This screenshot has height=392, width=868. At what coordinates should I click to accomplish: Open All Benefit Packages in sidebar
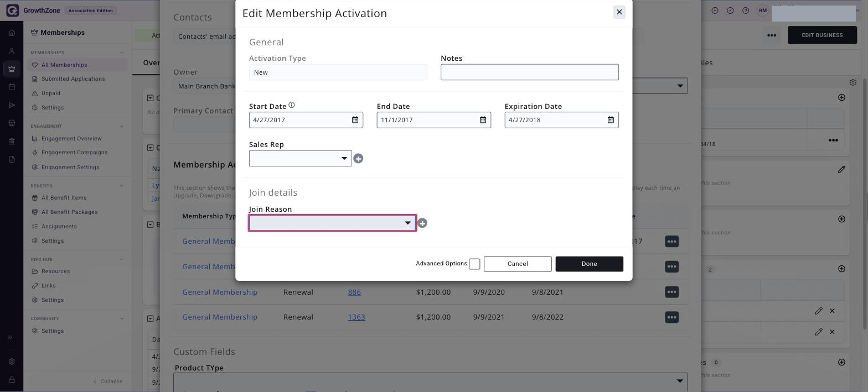tap(69, 212)
